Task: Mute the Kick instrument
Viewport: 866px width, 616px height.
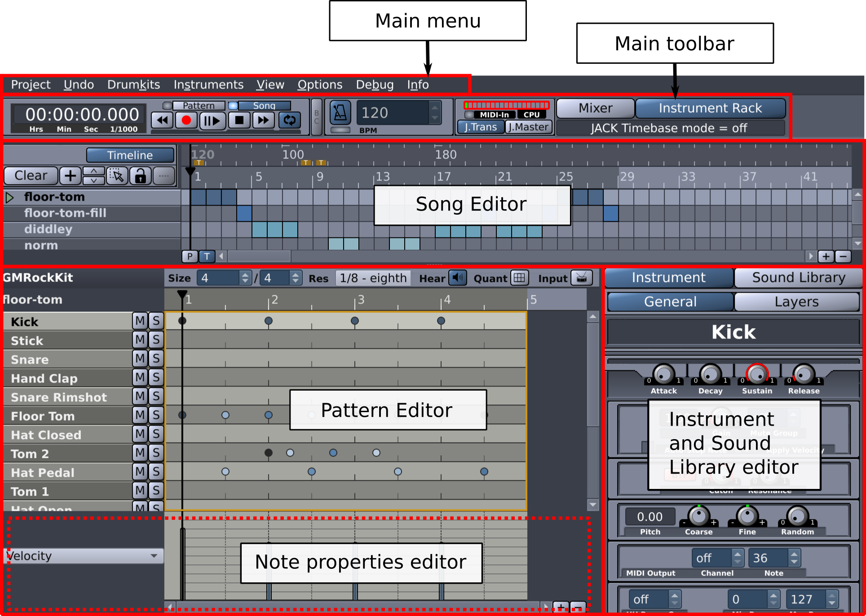Action: click(x=140, y=321)
